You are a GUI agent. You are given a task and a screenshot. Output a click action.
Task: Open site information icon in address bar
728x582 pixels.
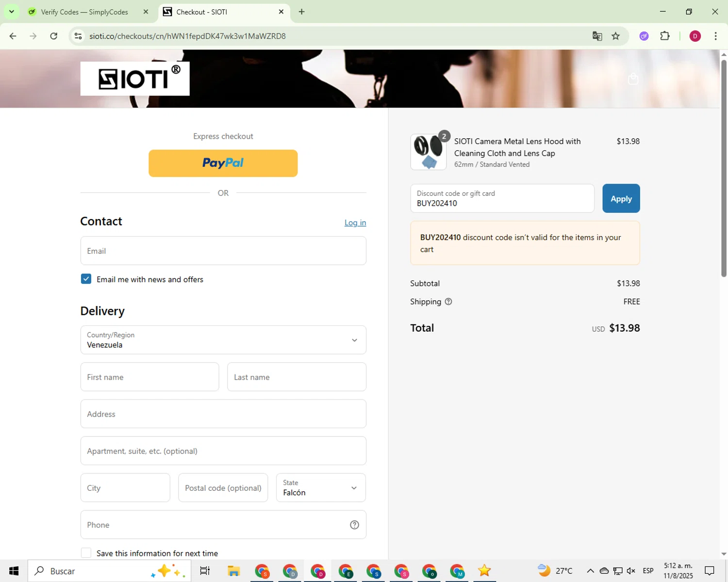click(x=78, y=36)
